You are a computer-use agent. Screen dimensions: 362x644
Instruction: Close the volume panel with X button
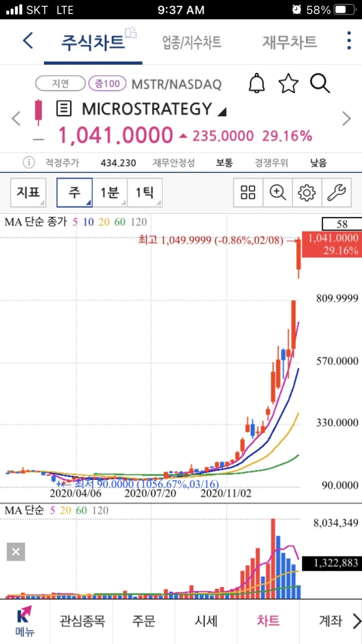pos(16,552)
